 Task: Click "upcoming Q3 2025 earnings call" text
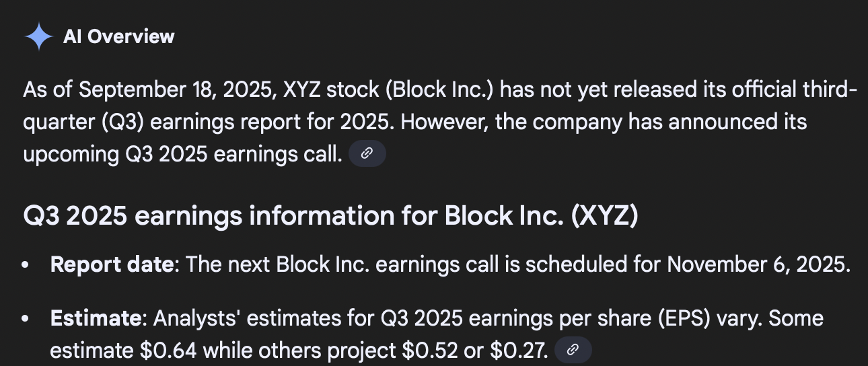click(x=179, y=154)
